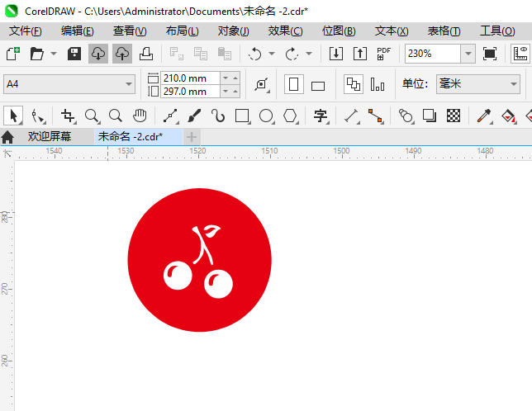The width and height of the screenshot is (532, 411).
Task: Switch page to portrait orientation
Action: click(x=294, y=84)
